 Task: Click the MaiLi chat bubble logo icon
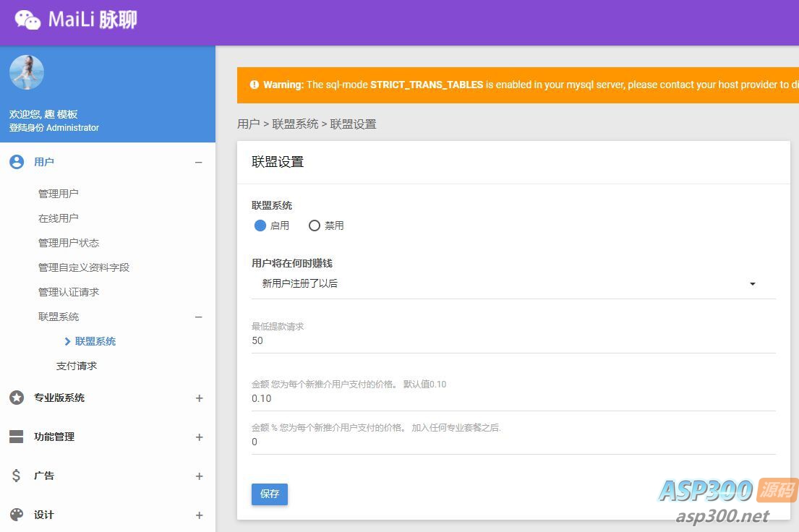click(x=27, y=20)
